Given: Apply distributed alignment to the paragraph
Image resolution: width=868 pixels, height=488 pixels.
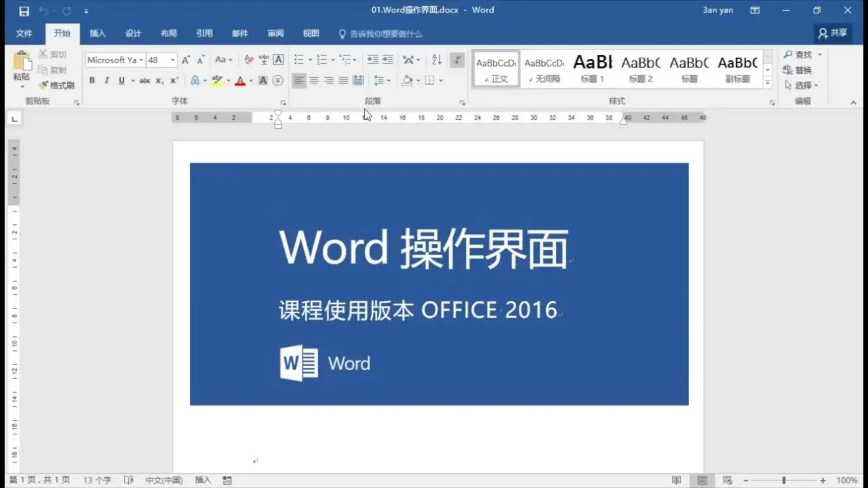Looking at the screenshot, I should [358, 81].
